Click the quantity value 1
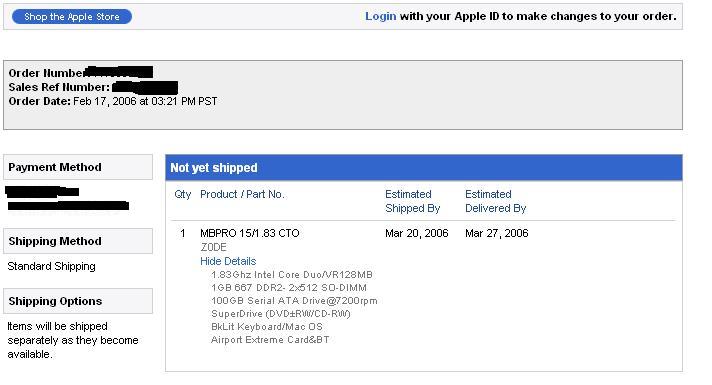Image resolution: width=712 pixels, height=385 pixels. tap(183, 233)
